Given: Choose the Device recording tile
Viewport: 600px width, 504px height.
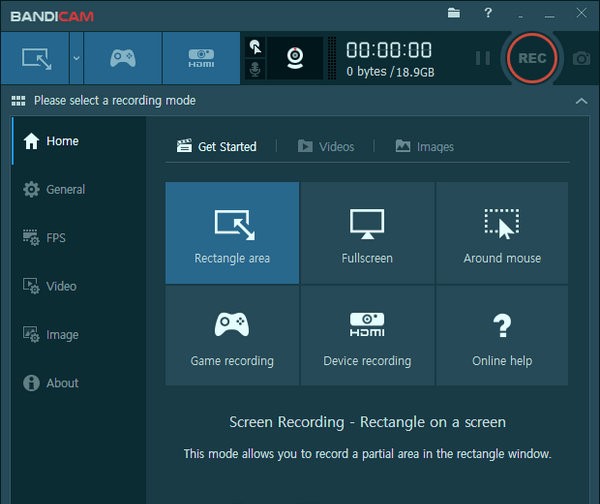Looking at the screenshot, I should (367, 336).
